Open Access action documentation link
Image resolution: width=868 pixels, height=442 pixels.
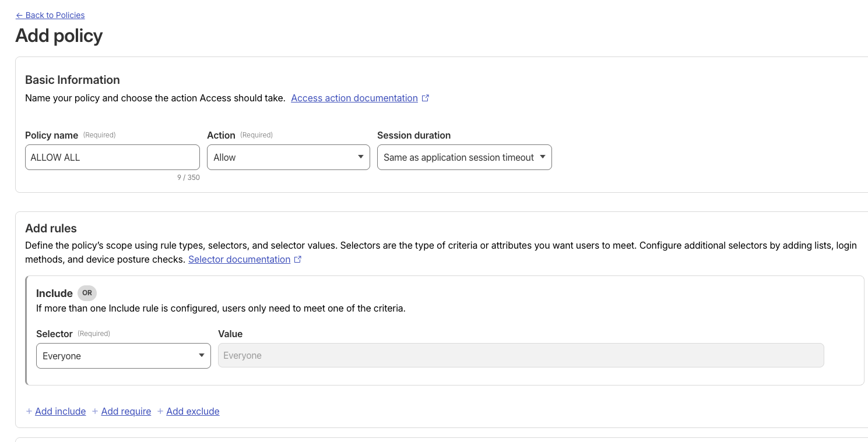click(354, 98)
